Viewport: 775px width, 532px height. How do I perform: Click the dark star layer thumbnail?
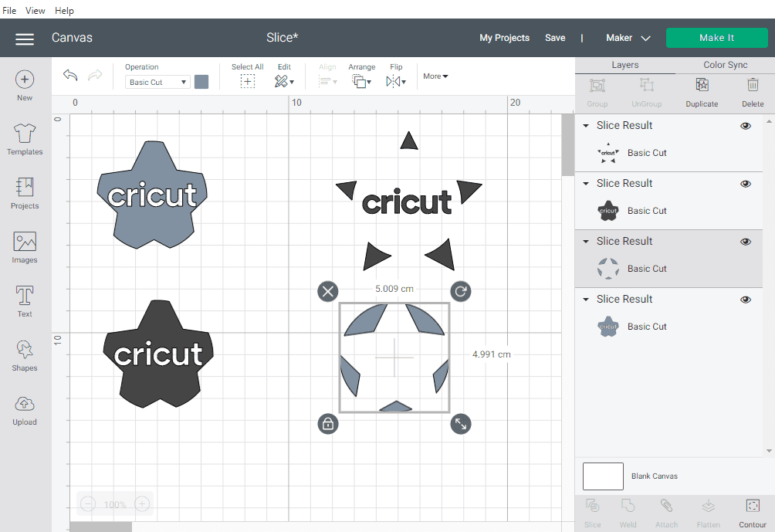point(608,211)
